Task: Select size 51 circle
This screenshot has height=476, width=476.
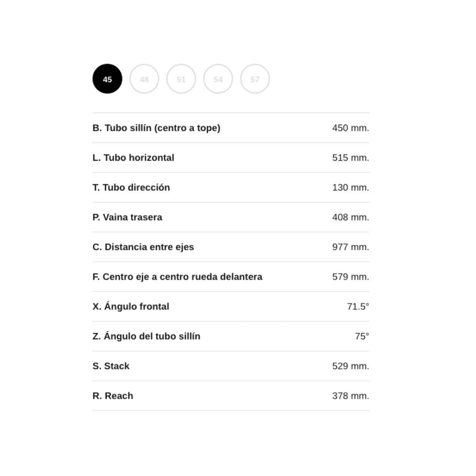Action: tap(181, 79)
